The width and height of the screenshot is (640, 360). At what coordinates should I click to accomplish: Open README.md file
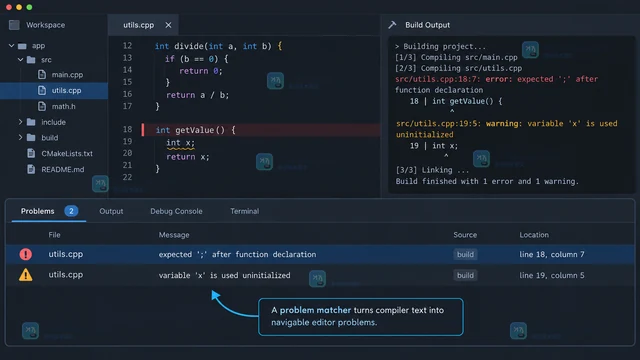pos(63,169)
